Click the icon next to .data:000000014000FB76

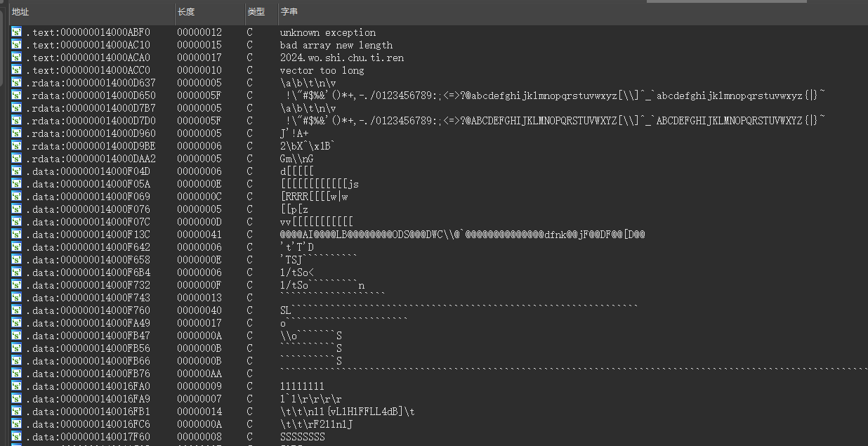pos(16,374)
